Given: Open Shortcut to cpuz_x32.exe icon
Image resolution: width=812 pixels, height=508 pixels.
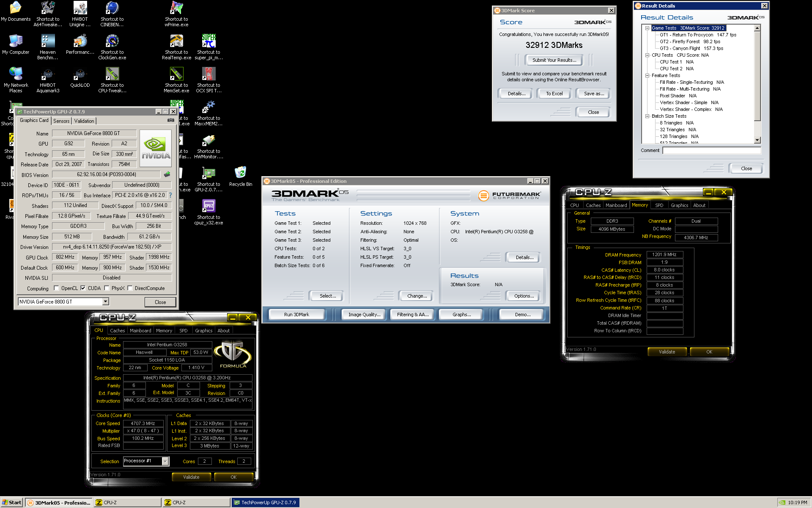Looking at the screenshot, I should coord(208,212).
